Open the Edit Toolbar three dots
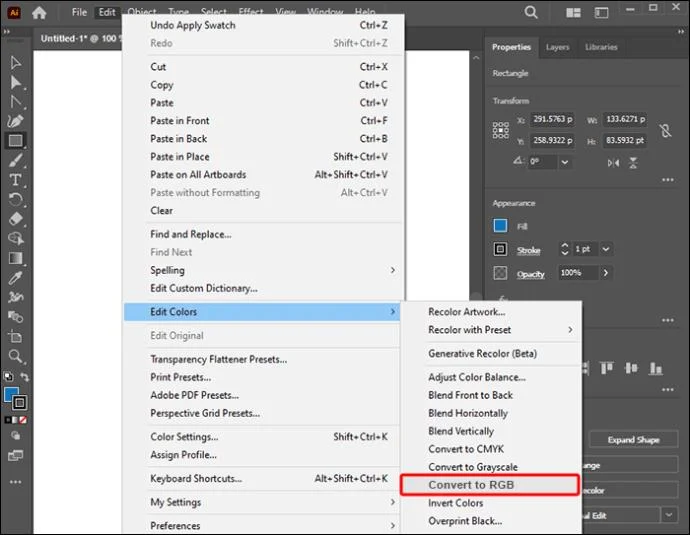 coord(15,482)
